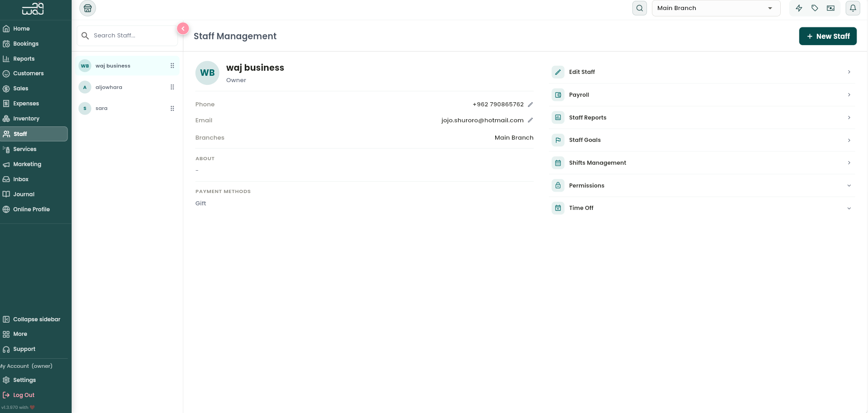This screenshot has height=413, width=868.
Task: Click the Shifts Management label
Action: pos(598,163)
